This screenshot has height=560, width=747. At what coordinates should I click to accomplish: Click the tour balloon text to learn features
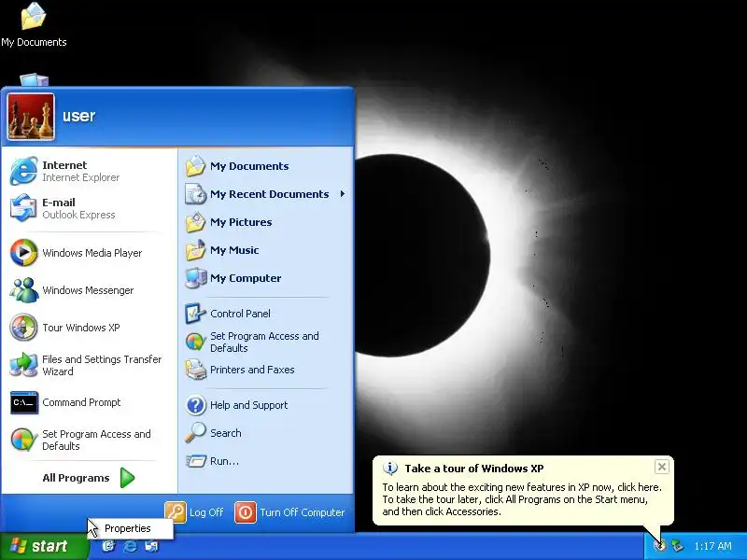tap(522, 499)
